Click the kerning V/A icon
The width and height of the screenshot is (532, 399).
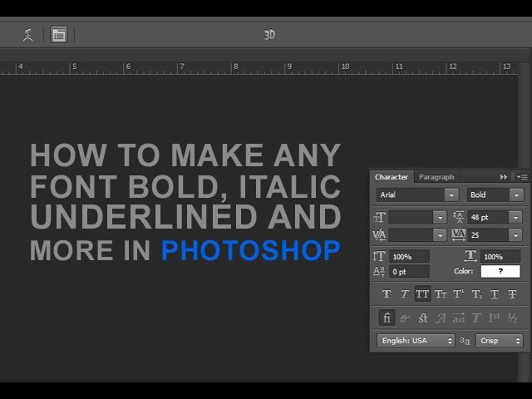tap(379, 234)
